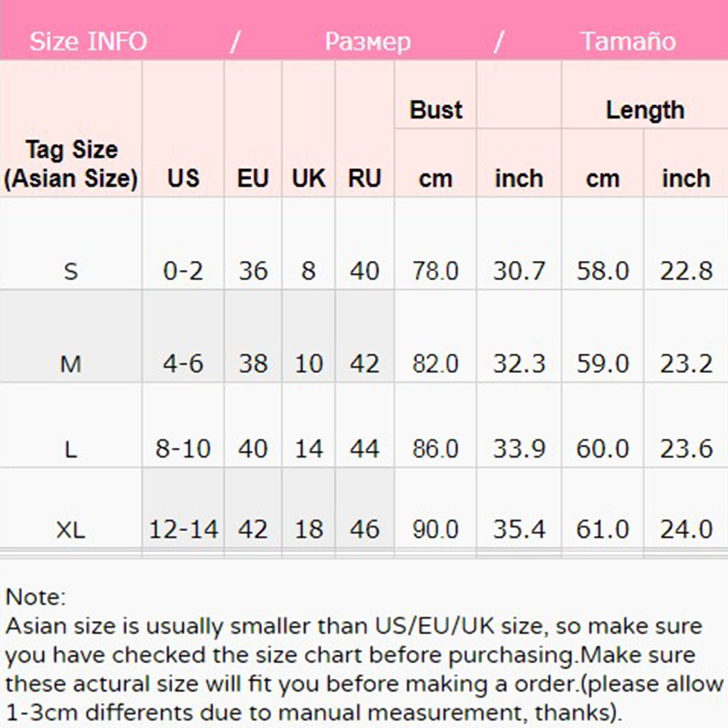The image size is (728, 728).
Task: Click the Размер heading text
Action: point(368,41)
